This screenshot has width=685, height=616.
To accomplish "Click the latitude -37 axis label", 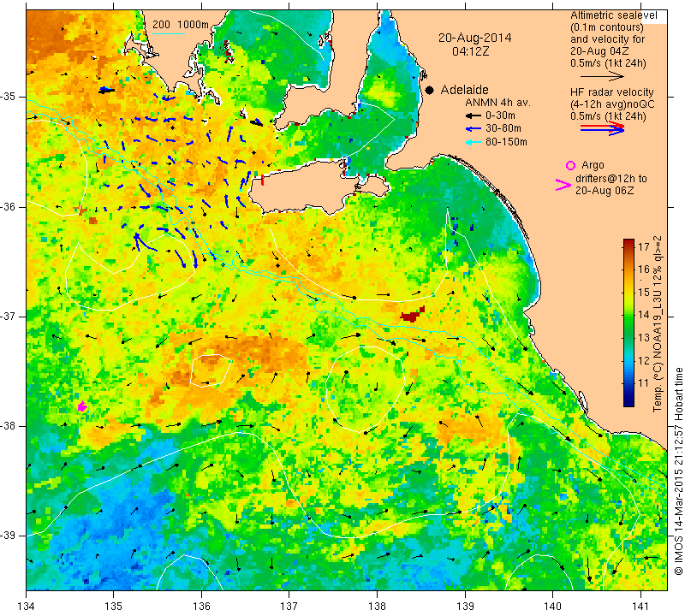I will click(9, 316).
